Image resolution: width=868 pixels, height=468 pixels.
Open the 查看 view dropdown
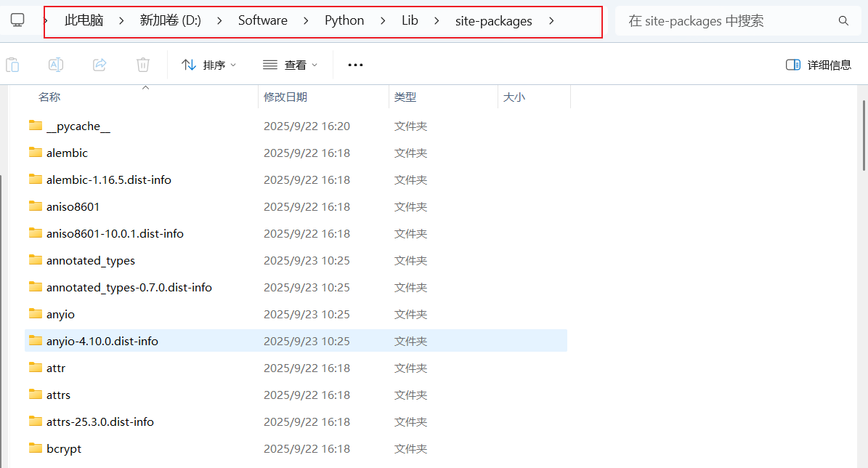tap(291, 65)
